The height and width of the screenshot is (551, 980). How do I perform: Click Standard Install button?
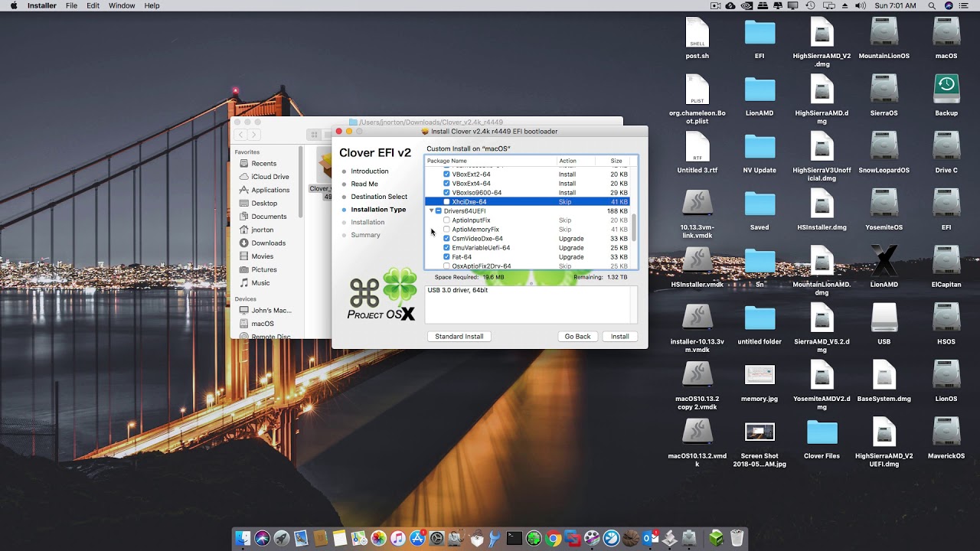(459, 337)
